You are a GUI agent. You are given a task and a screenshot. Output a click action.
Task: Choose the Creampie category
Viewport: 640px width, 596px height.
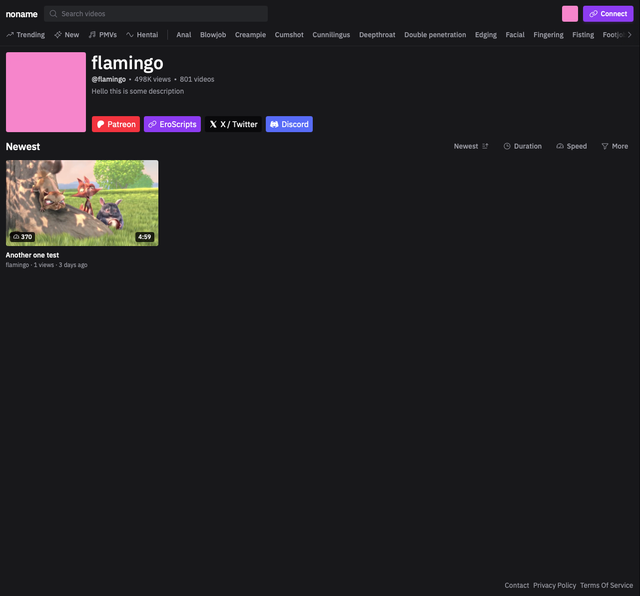(x=250, y=35)
